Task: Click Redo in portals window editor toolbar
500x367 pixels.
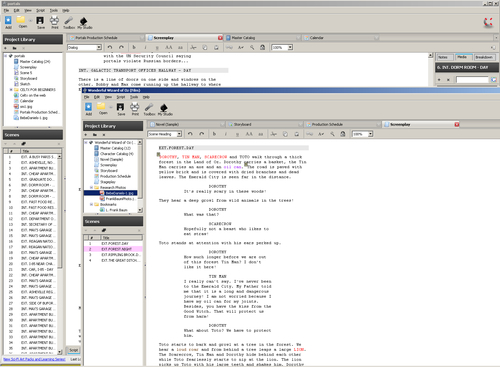Action: click(121, 48)
